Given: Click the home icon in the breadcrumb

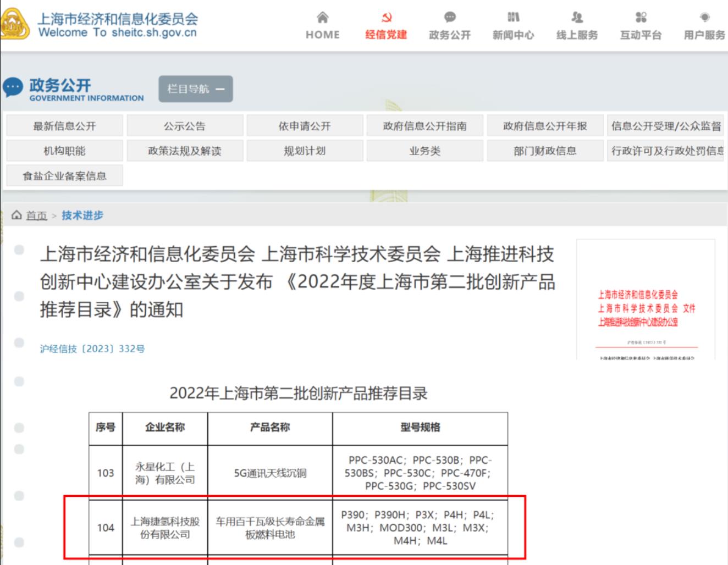Looking at the screenshot, I should (16, 215).
